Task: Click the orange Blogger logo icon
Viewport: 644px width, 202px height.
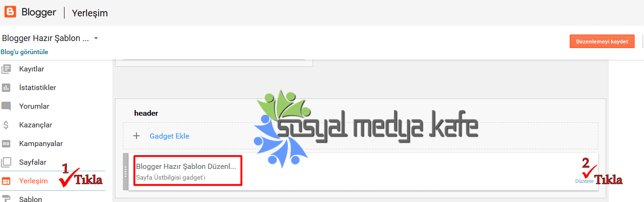Action: coord(10,12)
